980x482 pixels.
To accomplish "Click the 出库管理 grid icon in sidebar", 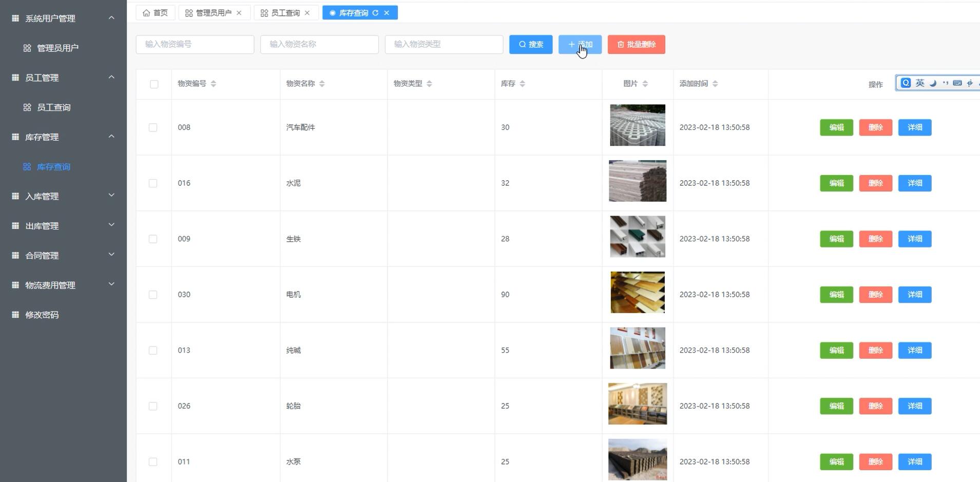I will 15,226.
